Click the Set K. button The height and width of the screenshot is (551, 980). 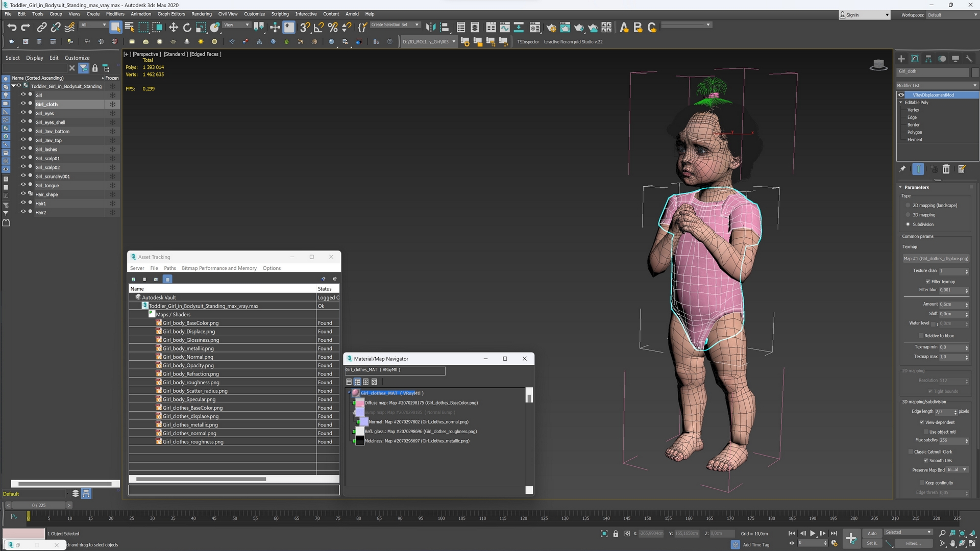tap(872, 543)
